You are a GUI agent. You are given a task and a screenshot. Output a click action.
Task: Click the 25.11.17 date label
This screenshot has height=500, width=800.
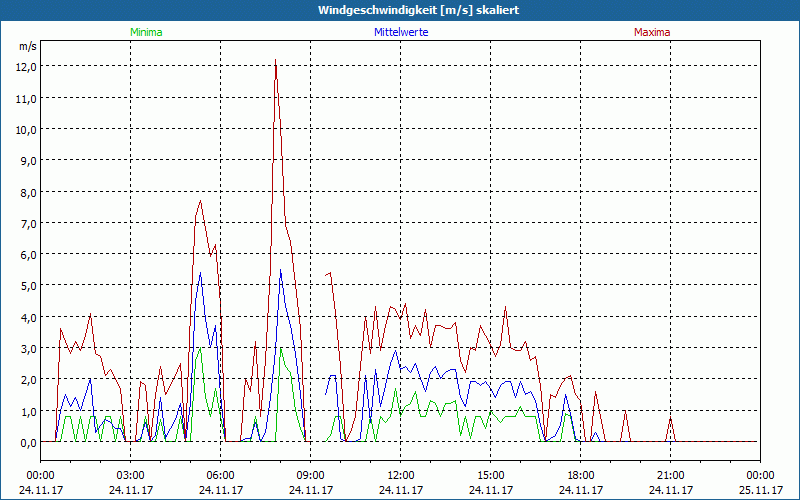(x=760, y=490)
